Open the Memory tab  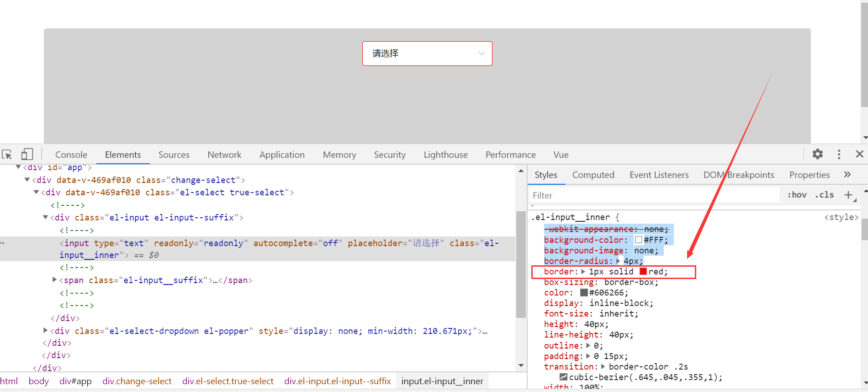(339, 155)
